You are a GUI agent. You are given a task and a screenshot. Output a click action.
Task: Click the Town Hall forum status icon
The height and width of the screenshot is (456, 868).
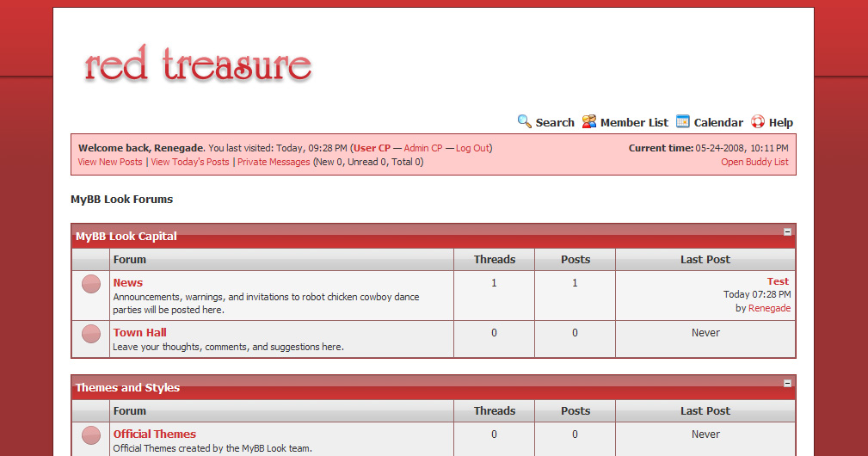91,334
